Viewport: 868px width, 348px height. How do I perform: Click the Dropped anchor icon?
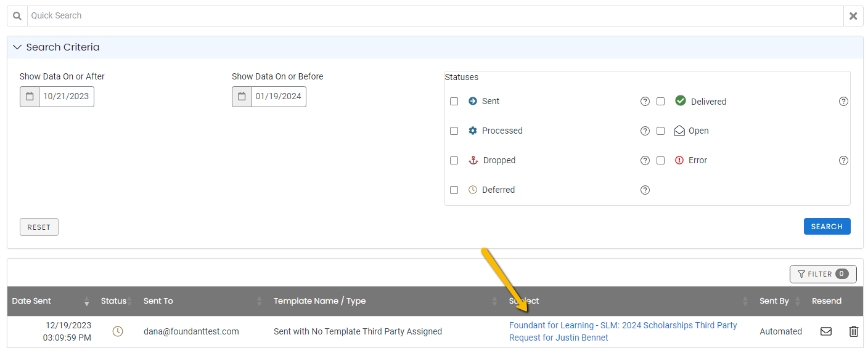(x=473, y=160)
